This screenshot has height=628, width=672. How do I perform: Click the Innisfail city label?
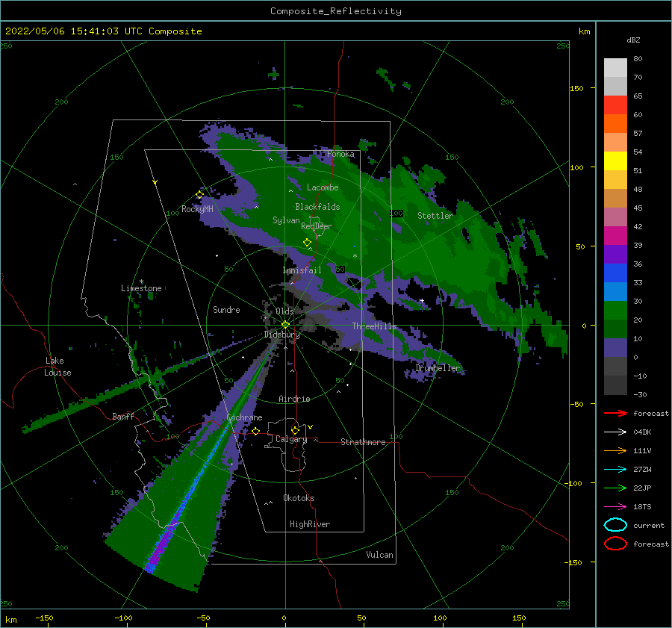pyautogui.click(x=302, y=270)
